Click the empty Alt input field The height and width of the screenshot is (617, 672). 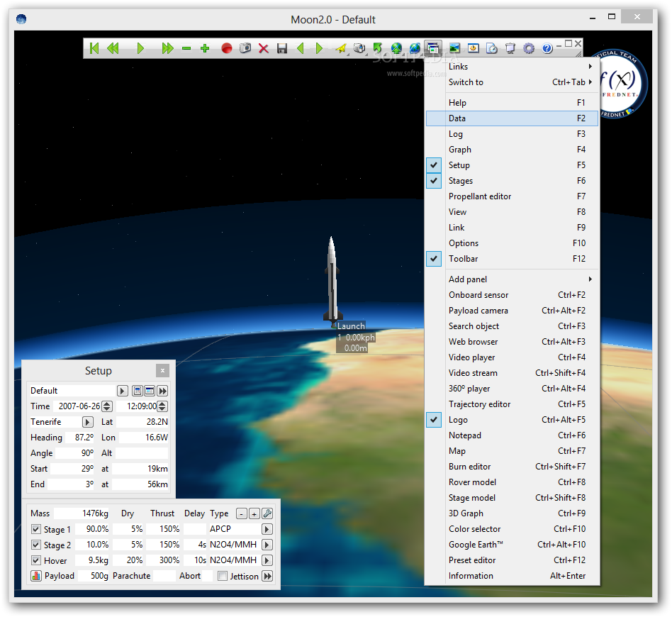[142, 453]
